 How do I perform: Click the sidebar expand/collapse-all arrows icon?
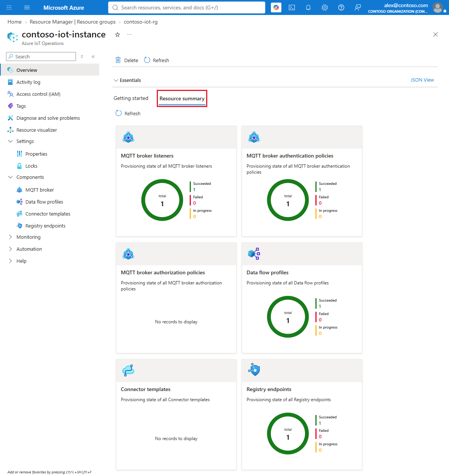click(x=82, y=57)
